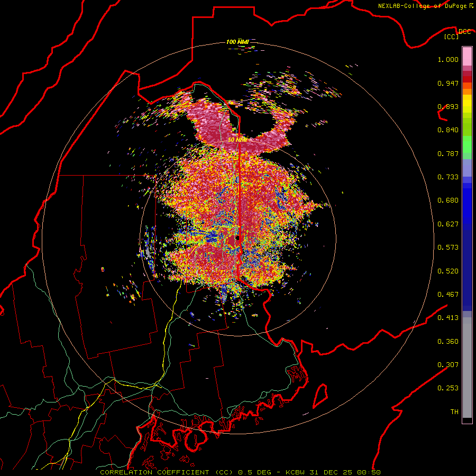Click the KCBW radar station identifier
Image resolution: width=476 pixels, height=476 pixels.
click(296, 472)
